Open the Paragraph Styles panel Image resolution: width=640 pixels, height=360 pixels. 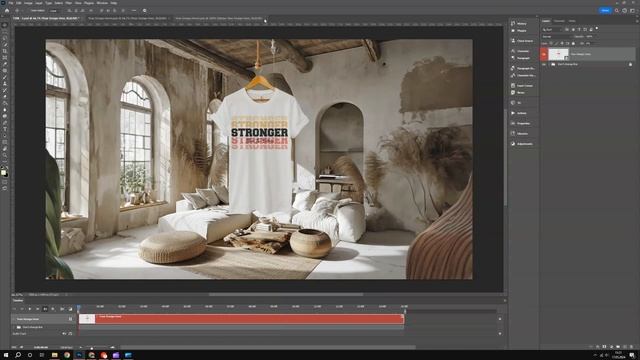click(x=523, y=68)
